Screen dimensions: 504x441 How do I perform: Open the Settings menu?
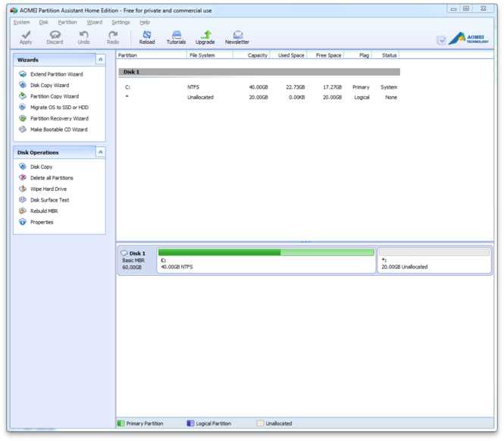tap(121, 22)
